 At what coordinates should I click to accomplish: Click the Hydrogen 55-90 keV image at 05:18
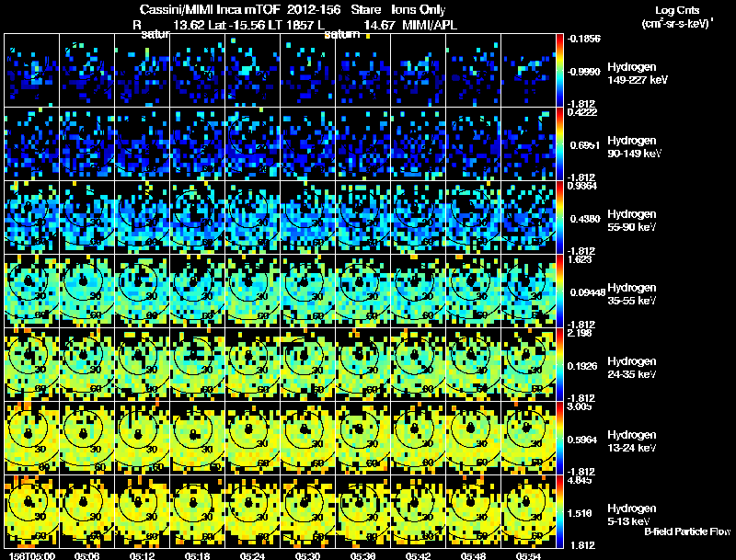(197, 217)
